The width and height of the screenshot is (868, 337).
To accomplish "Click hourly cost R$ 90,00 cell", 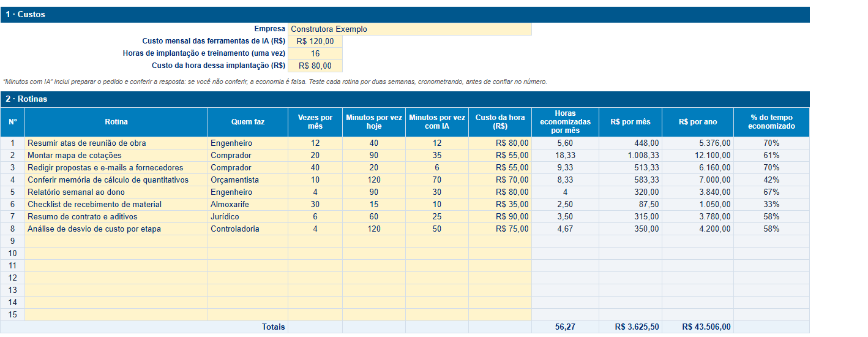I will pos(500,216).
